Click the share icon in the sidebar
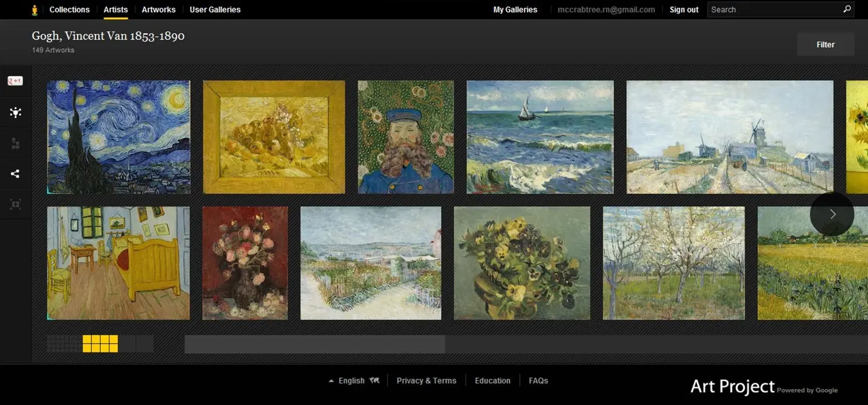This screenshot has width=868, height=405. tap(15, 173)
